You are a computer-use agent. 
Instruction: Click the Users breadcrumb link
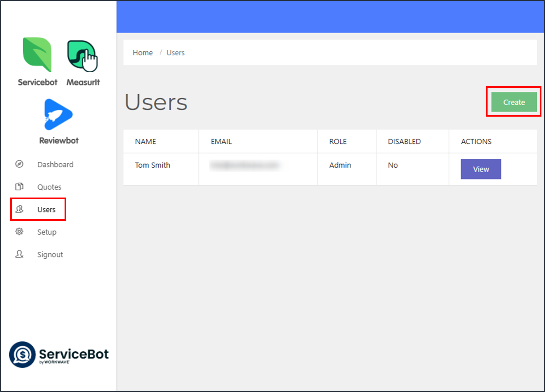tap(175, 52)
